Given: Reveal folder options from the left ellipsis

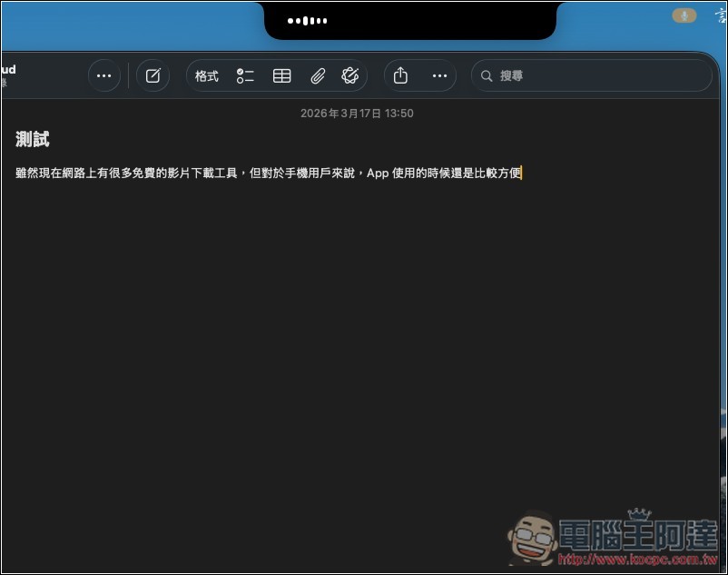Looking at the screenshot, I should click(x=103, y=75).
